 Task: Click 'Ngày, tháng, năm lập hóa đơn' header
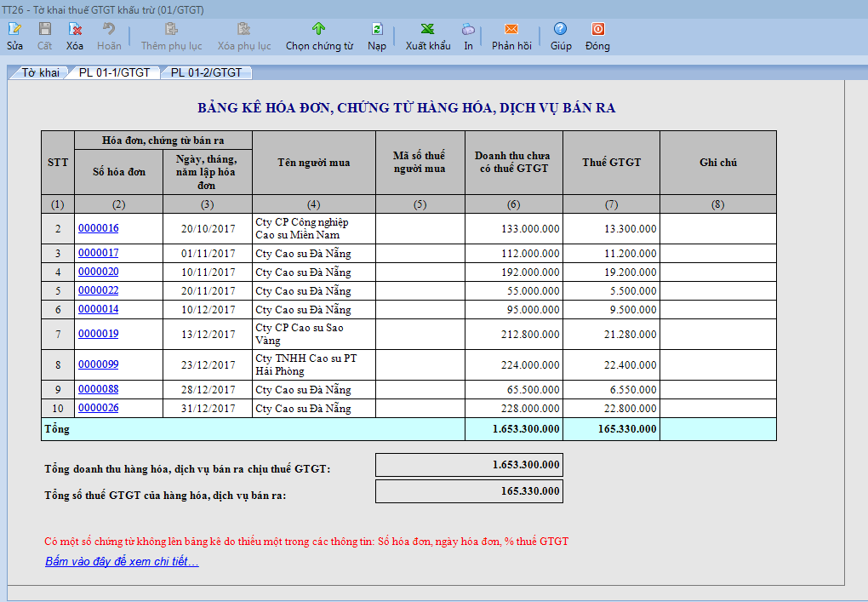[x=207, y=172]
